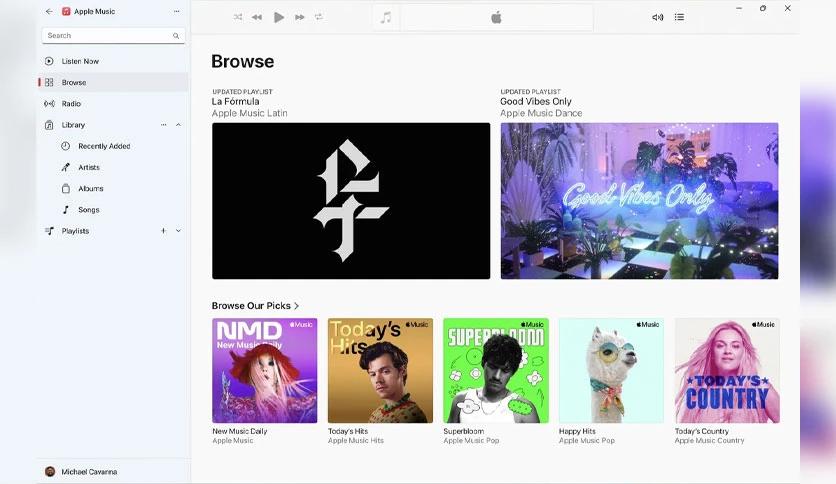The image size is (836, 484).
Task: Click the Library music-box icon
Action: tap(49, 125)
